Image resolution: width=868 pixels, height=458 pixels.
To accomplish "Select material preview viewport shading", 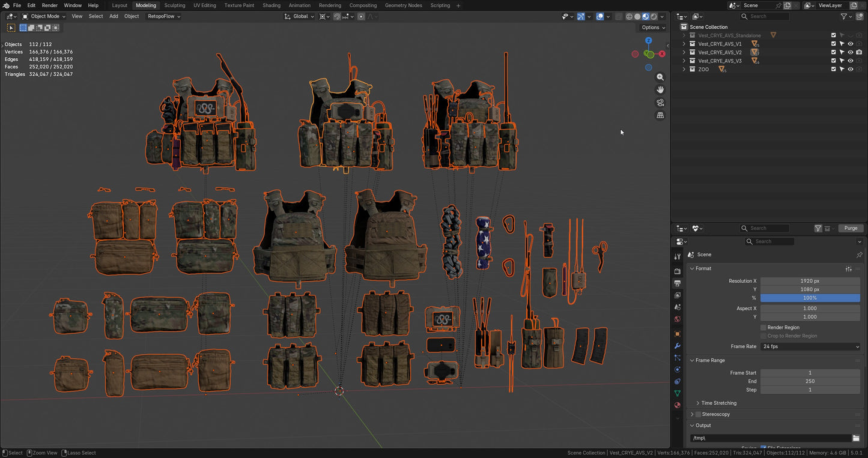I will (x=645, y=16).
